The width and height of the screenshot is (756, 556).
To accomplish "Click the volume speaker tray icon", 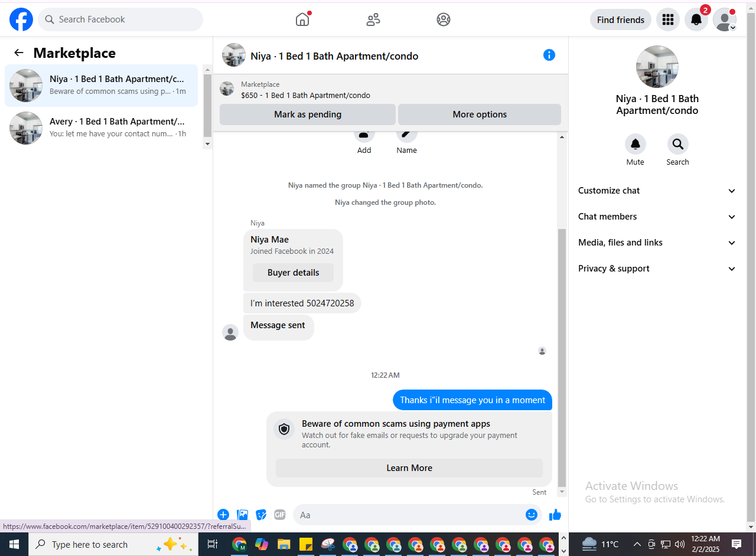I will tap(680, 544).
